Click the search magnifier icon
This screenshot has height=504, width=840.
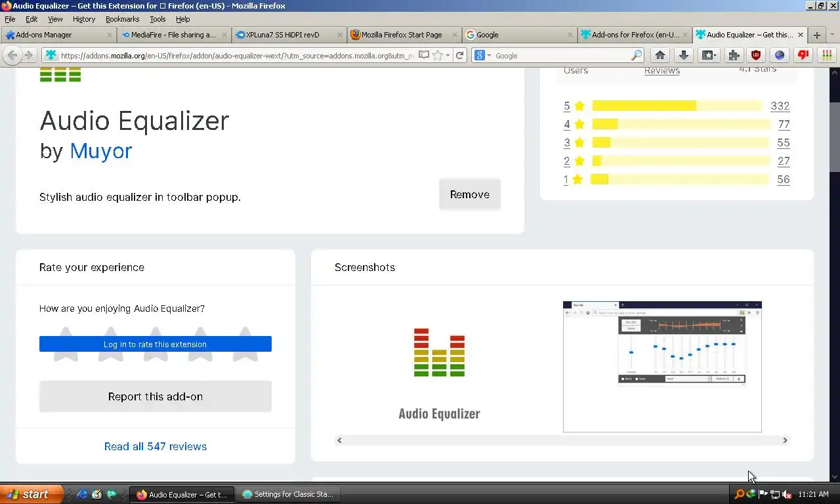(636, 56)
